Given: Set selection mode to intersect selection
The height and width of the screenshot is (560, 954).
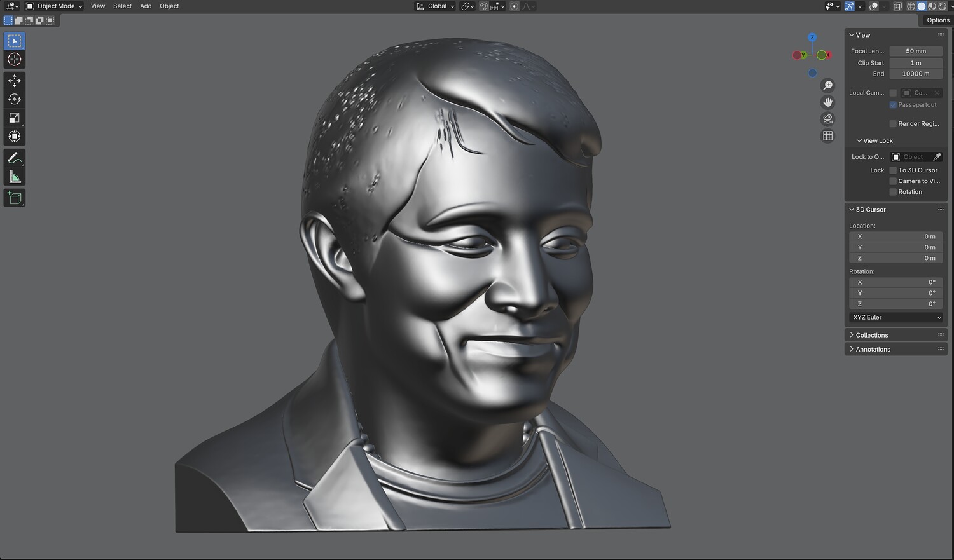Looking at the screenshot, I should coord(50,20).
